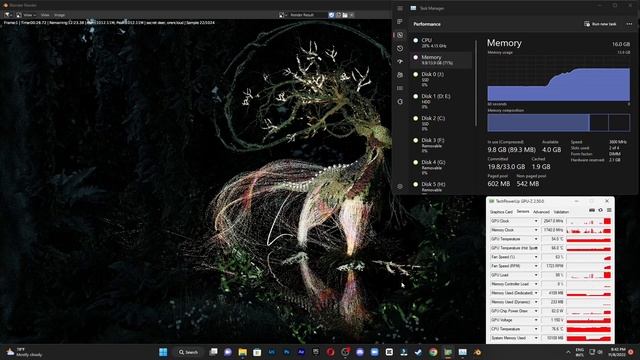
Task: Switch to Graphics Card tab in GPU-Z
Action: point(501,212)
